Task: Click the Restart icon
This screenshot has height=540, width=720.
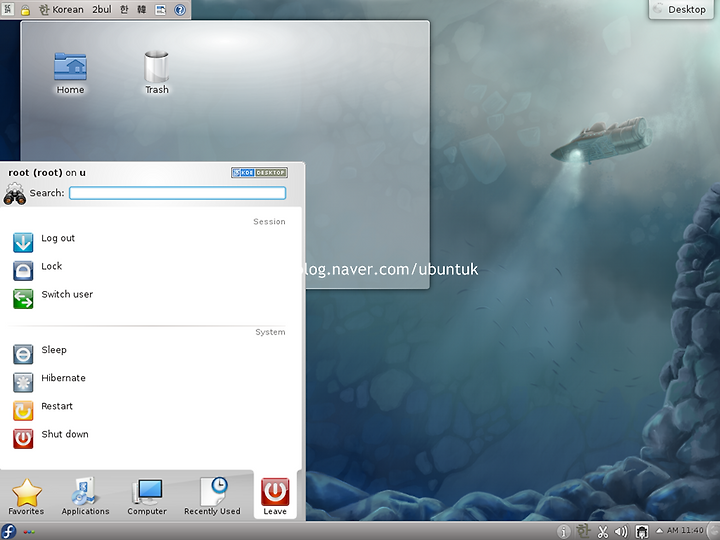Action: [x=23, y=411]
